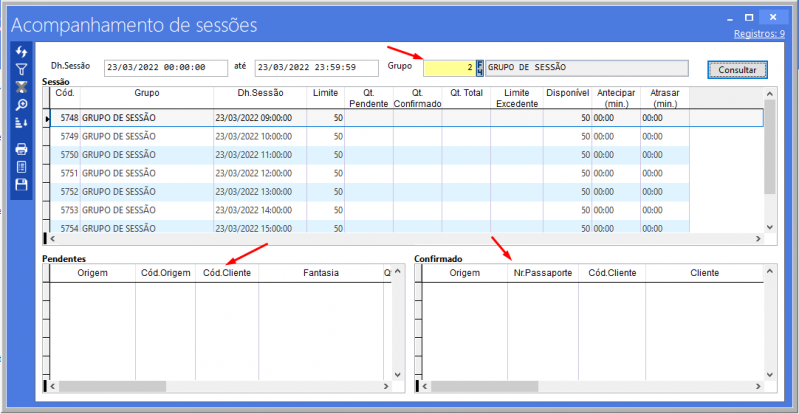Open the filter funnel tool
799x414 pixels.
21,69
